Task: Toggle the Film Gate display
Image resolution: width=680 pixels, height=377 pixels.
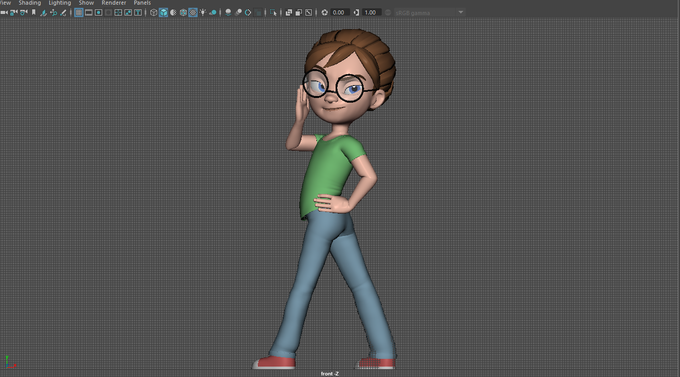Action: point(88,13)
